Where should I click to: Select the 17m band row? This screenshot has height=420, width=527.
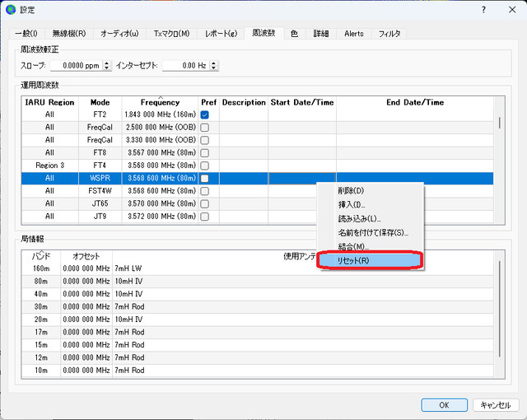(x=258, y=333)
